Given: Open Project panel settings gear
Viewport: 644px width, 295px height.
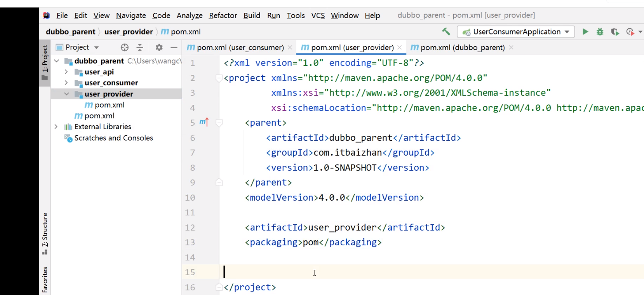Looking at the screenshot, I should coord(159,47).
